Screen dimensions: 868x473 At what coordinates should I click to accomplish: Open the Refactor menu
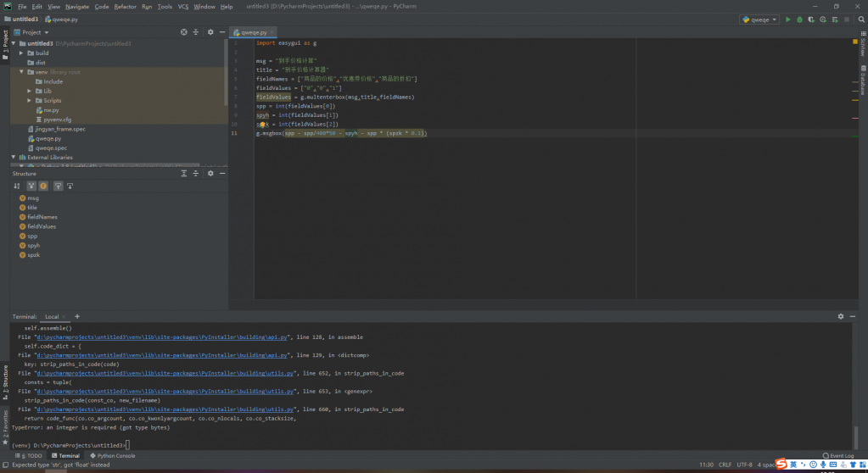coord(125,6)
